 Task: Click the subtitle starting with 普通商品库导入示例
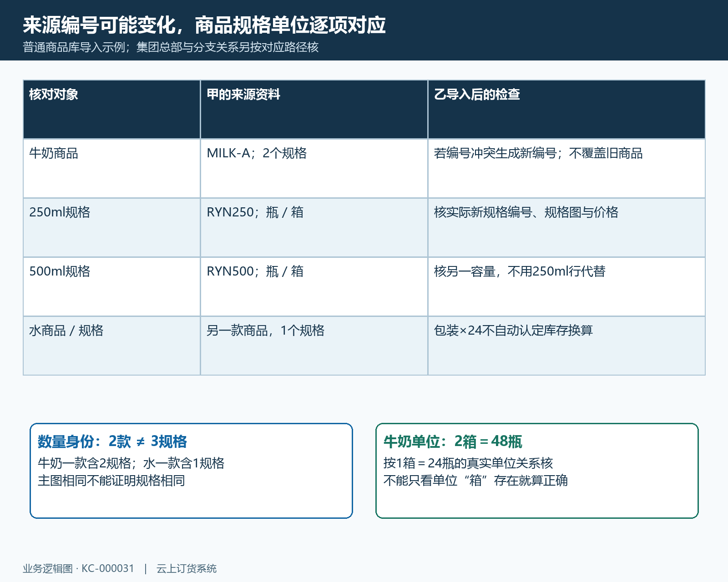pyautogui.click(x=171, y=47)
